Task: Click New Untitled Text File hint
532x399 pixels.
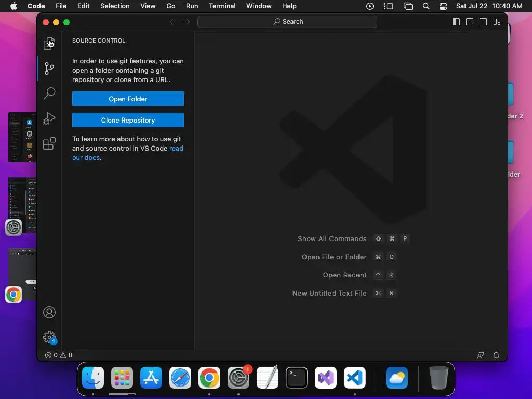Action: tap(344, 293)
